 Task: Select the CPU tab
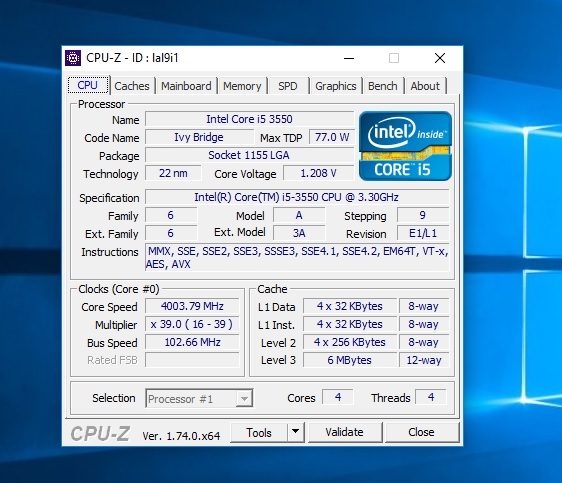click(88, 85)
